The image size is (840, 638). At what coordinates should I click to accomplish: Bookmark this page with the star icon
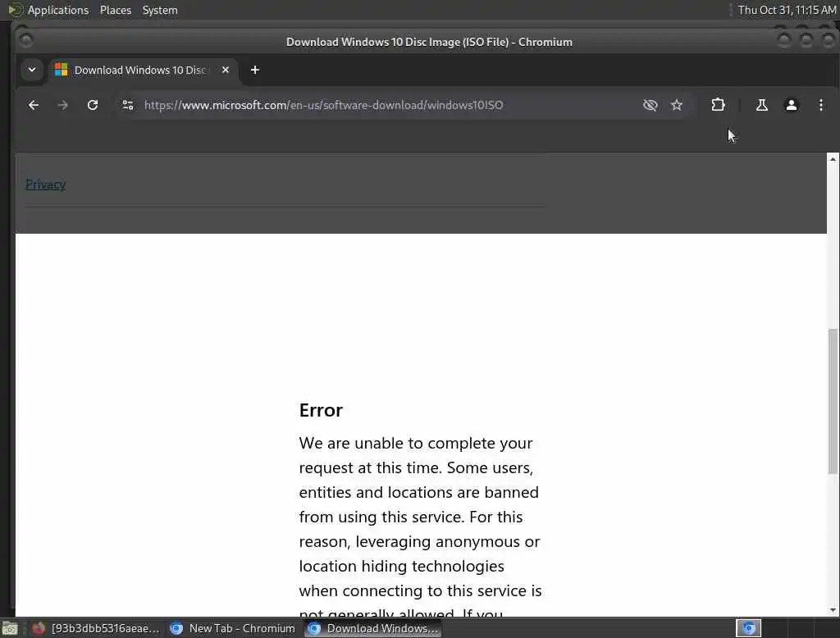coord(677,105)
